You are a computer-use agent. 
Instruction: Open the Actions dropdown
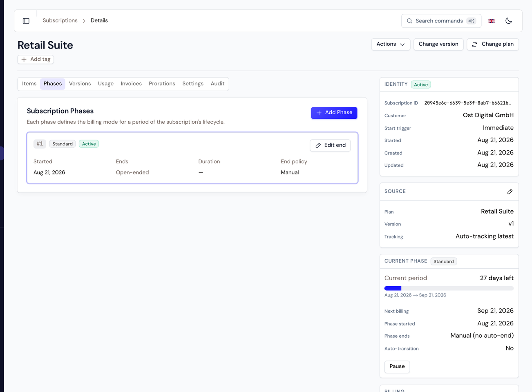(391, 44)
